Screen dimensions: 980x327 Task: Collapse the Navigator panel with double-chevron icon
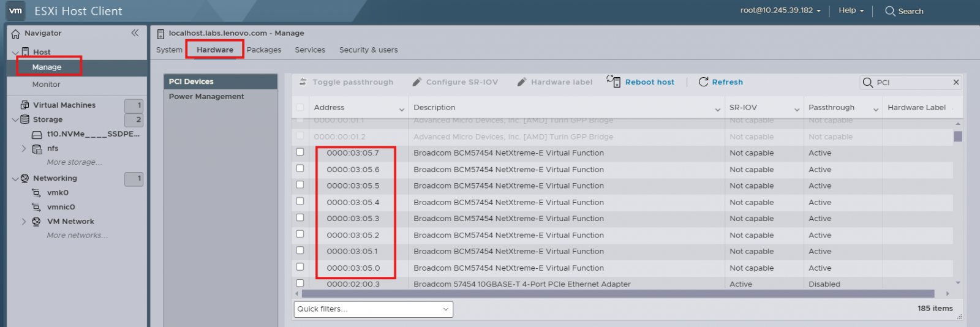pos(135,33)
